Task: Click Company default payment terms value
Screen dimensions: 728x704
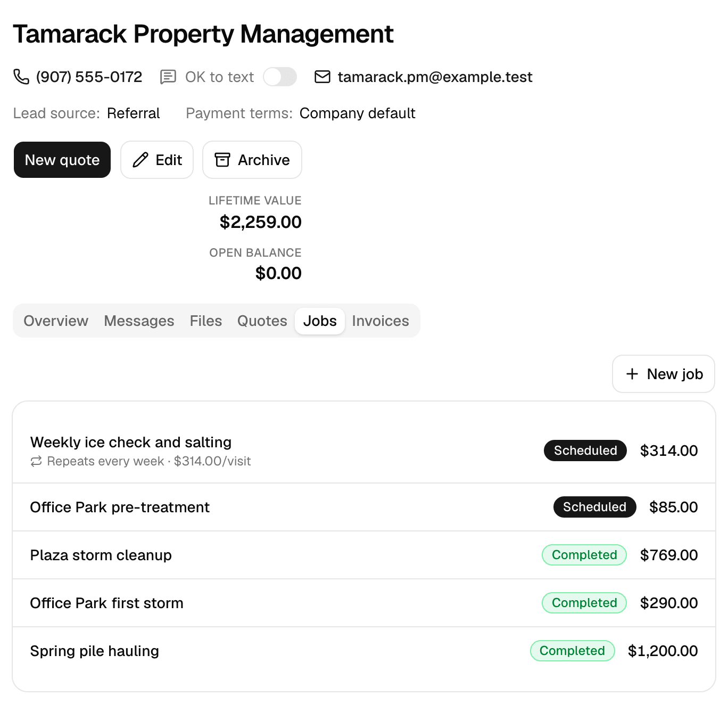Action: coord(358,113)
